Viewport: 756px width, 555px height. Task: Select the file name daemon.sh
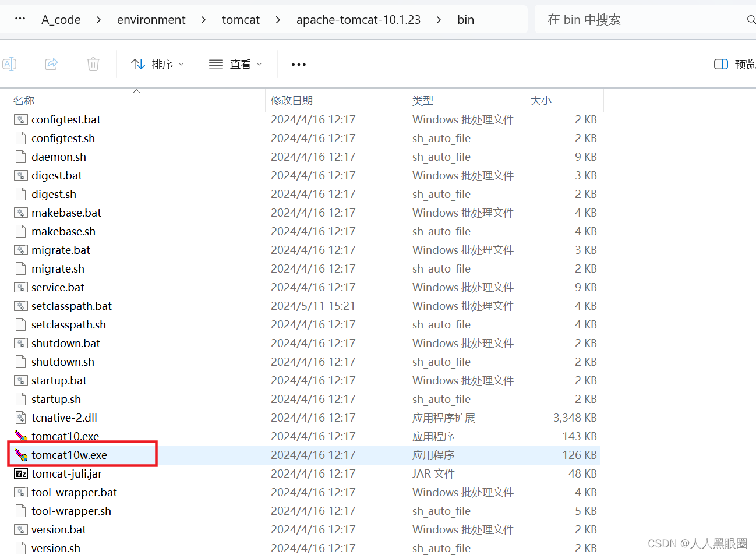click(x=59, y=157)
